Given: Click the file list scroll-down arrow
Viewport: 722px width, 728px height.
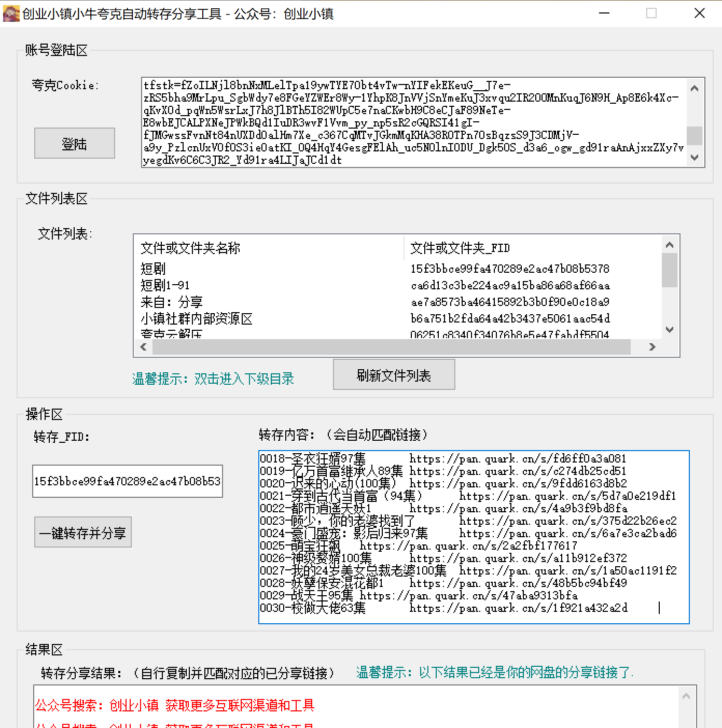Looking at the screenshot, I should (x=670, y=330).
